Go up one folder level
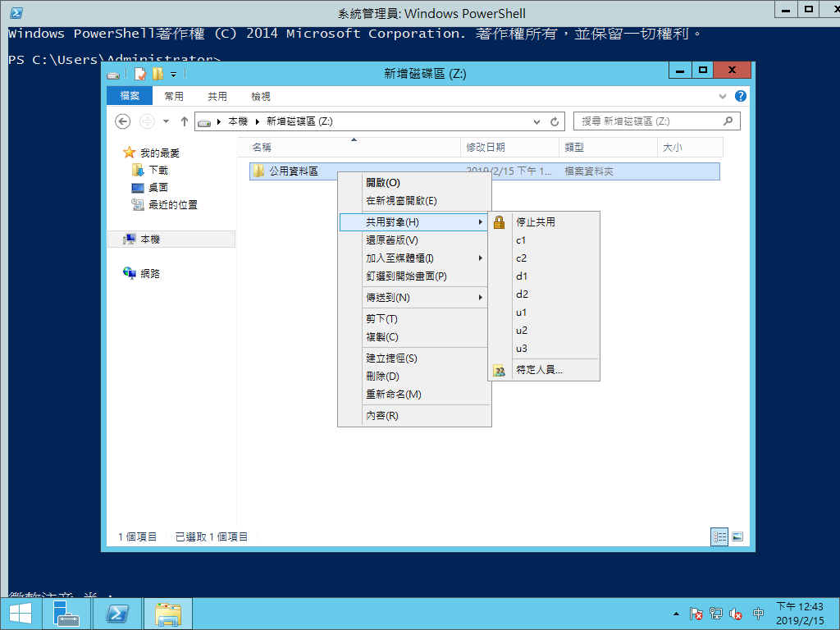Image resolution: width=840 pixels, height=630 pixels. pyautogui.click(x=185, y=121)
